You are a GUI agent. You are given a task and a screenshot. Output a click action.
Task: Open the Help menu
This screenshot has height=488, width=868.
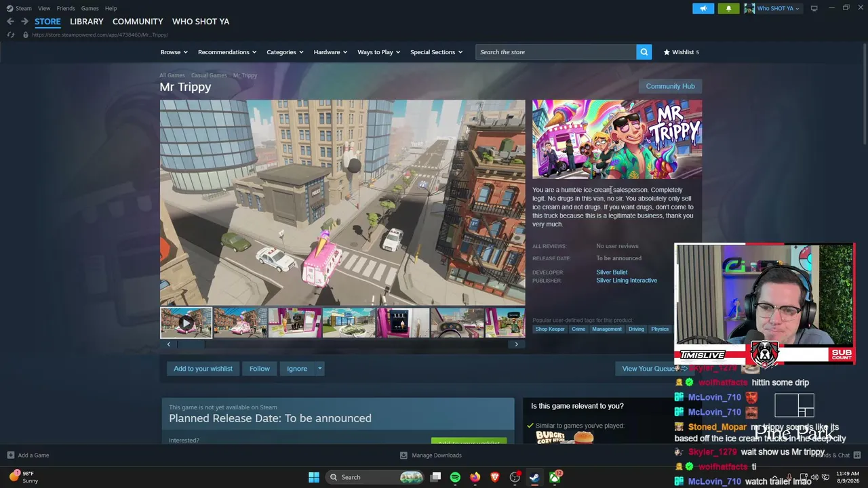[111, 8]
